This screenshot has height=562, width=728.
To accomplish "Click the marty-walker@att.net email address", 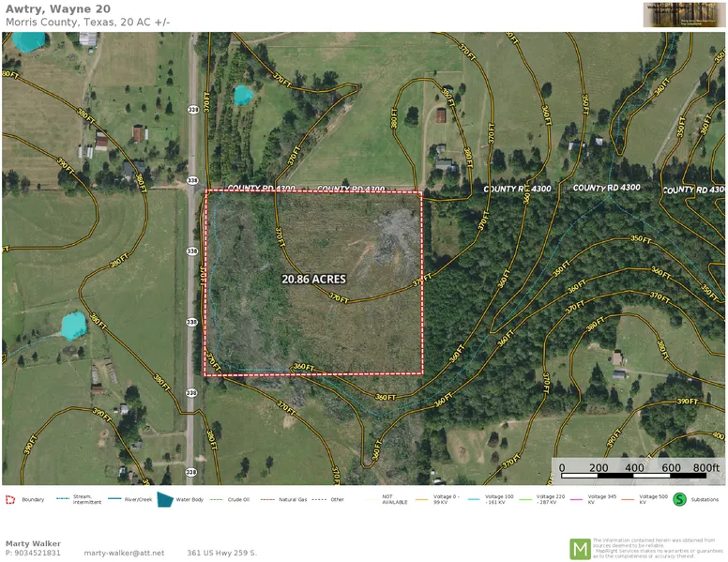I will [124, 553].
